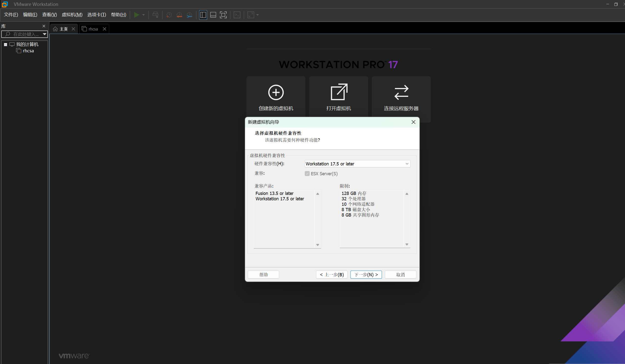
Task: Close the 主页 tab
Action: point(73,29)
